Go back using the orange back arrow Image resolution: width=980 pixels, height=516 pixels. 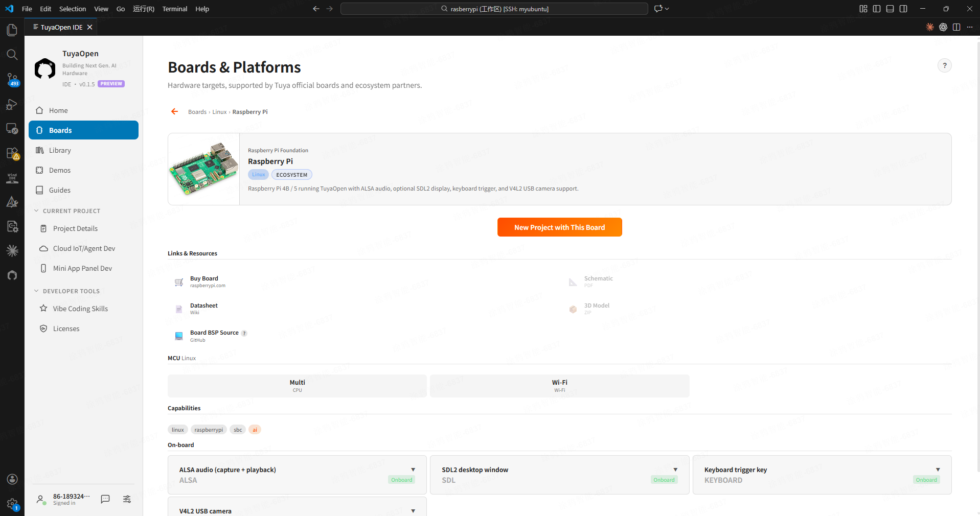click(x=175, y=111)
